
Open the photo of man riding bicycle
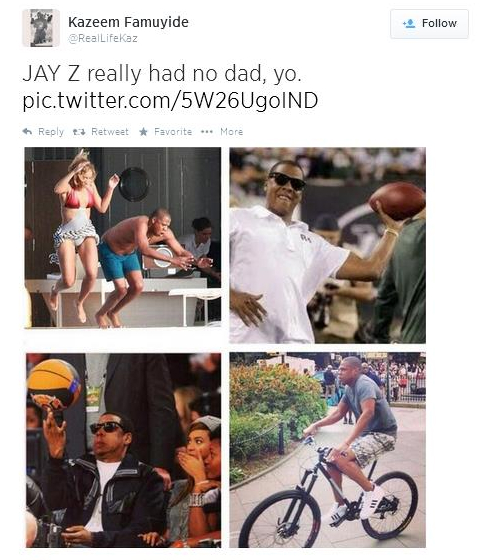coord(328,450)
